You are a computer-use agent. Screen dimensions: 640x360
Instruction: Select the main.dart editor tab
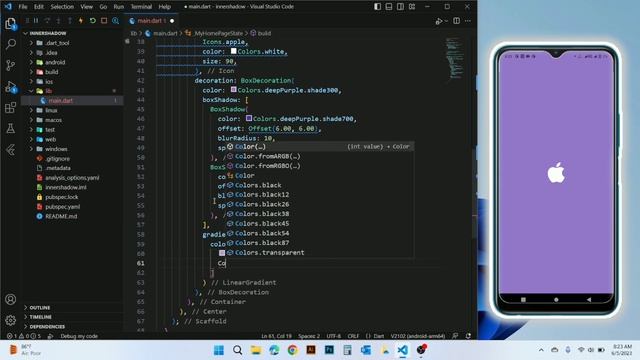tap(151, 21)
